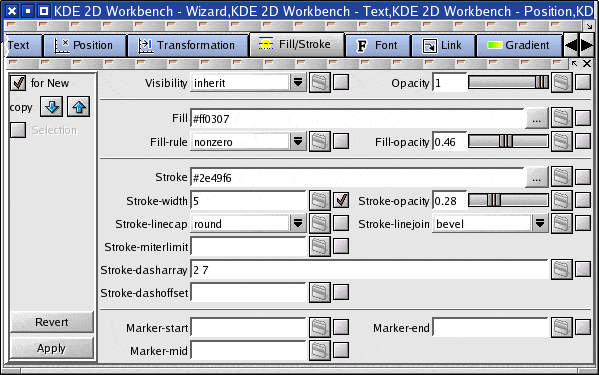Open the Transformation tab
This screenshot has width=599, height=375.
pyautogui.click(x=188, y=45)
